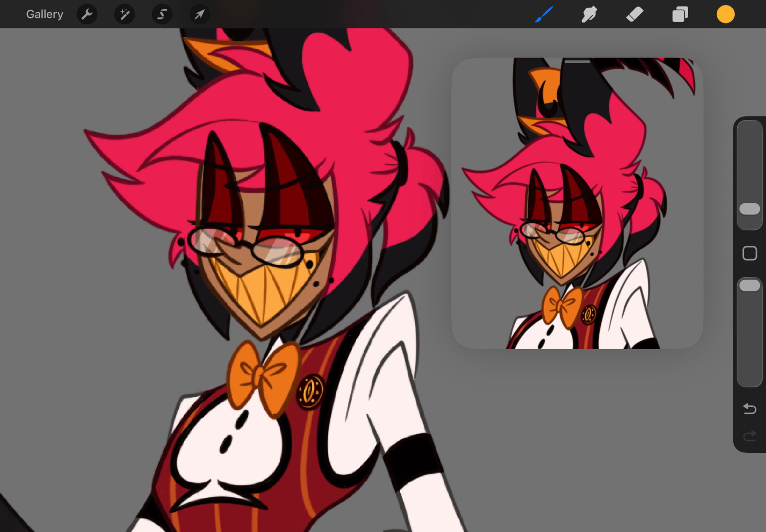This screenshot has width=766, height=532.
Task: Select the Smudge tool
Action: (589, 15)
